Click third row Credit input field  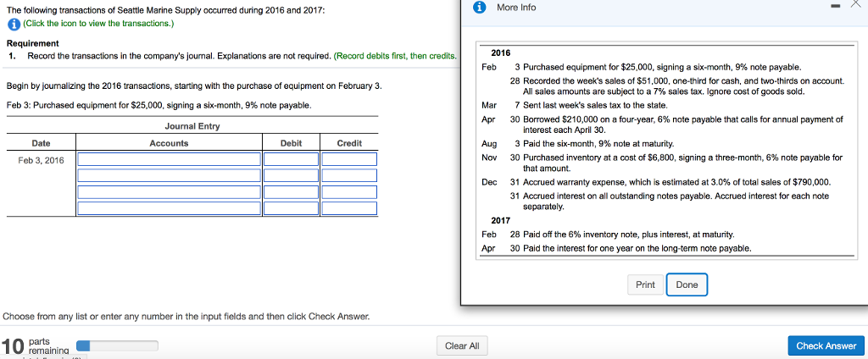point(349,192)
